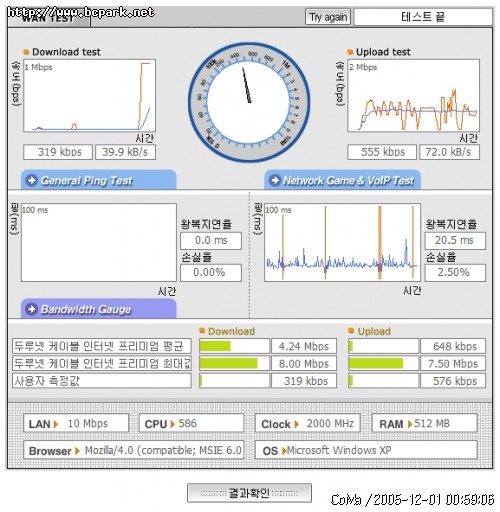This screenshot has height=512, width=500.
Task: Click the 576 kbps user upload value
Action: point(453,381)
